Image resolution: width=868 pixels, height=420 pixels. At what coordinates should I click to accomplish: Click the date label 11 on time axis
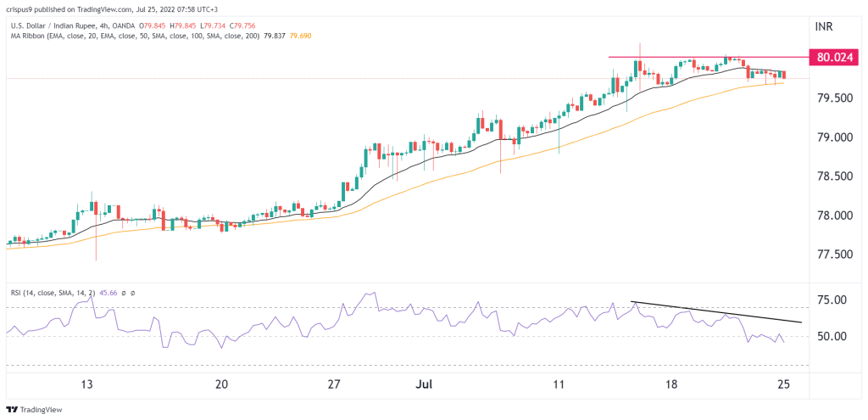[559, 384]
